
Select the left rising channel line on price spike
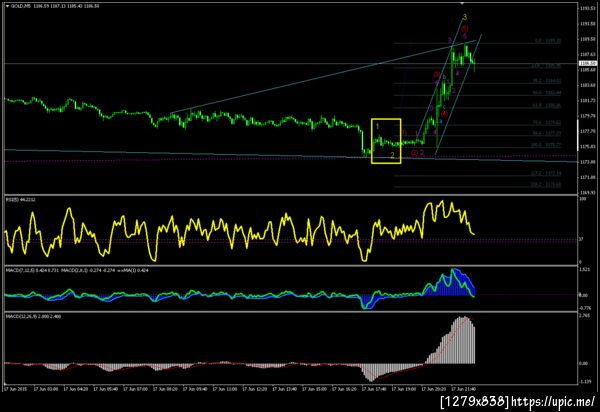click(439, 79)
